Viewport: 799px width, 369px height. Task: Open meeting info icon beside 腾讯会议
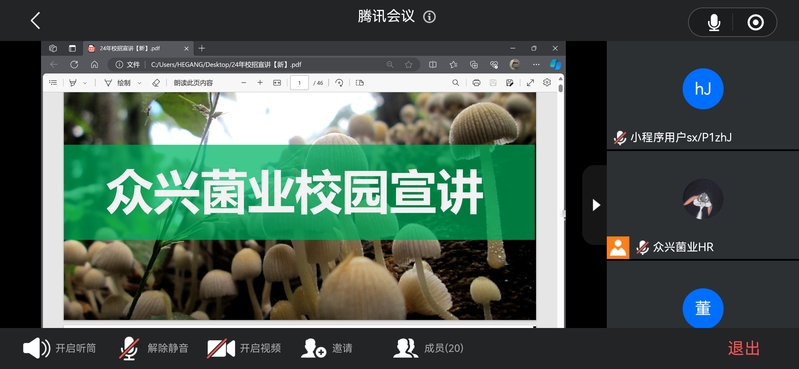coord(430,17)
